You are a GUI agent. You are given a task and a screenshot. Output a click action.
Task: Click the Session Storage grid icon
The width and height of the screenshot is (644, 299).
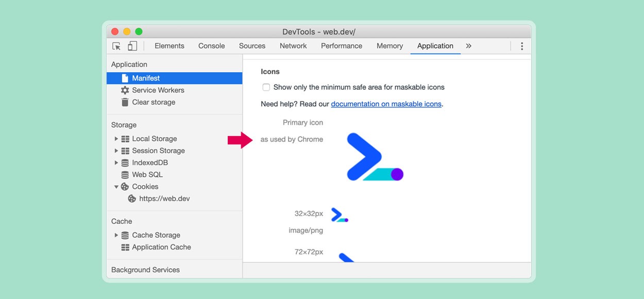(125, 151)
